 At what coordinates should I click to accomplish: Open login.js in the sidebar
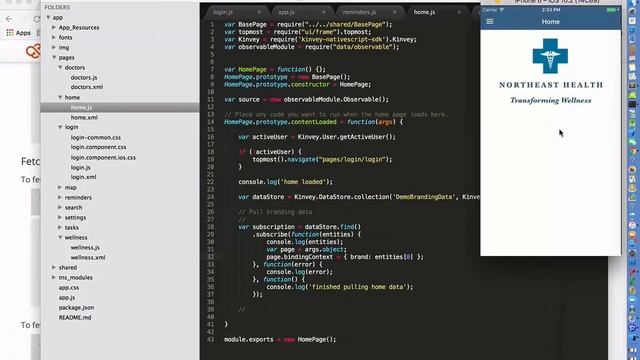(80, 167)
